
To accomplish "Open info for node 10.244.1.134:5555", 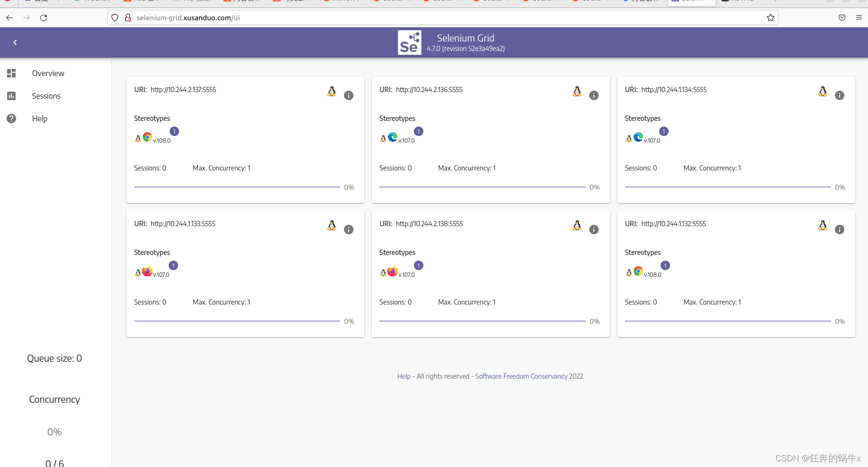I will click(840, 95).
